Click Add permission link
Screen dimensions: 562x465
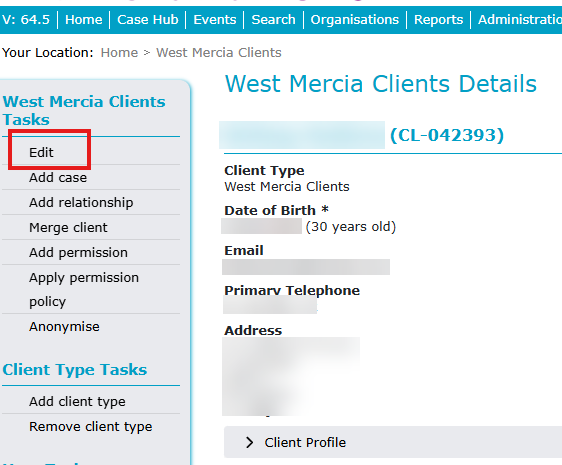(78, 253)
